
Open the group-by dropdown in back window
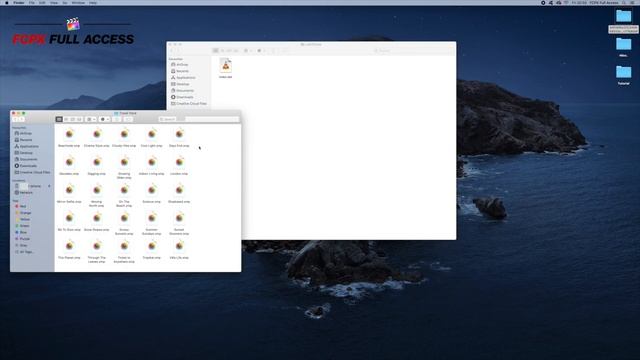pos(248,51)
